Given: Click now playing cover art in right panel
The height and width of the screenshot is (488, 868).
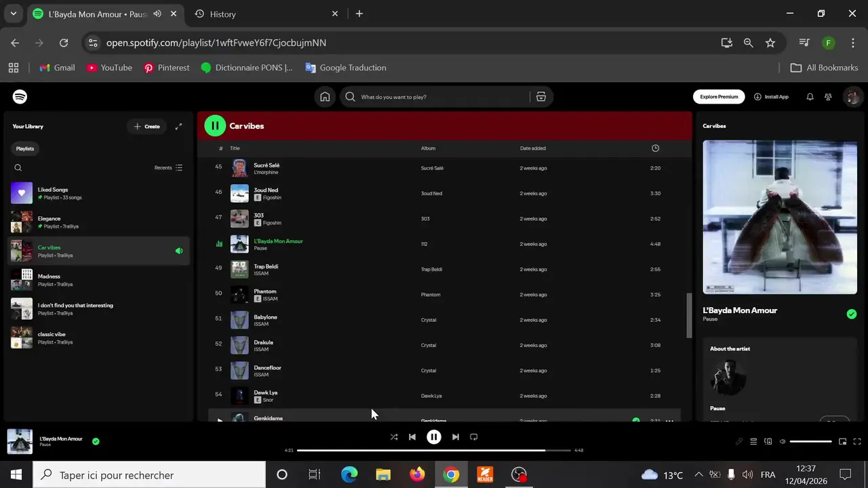Looking at the screenshot, I should point(780,217).
